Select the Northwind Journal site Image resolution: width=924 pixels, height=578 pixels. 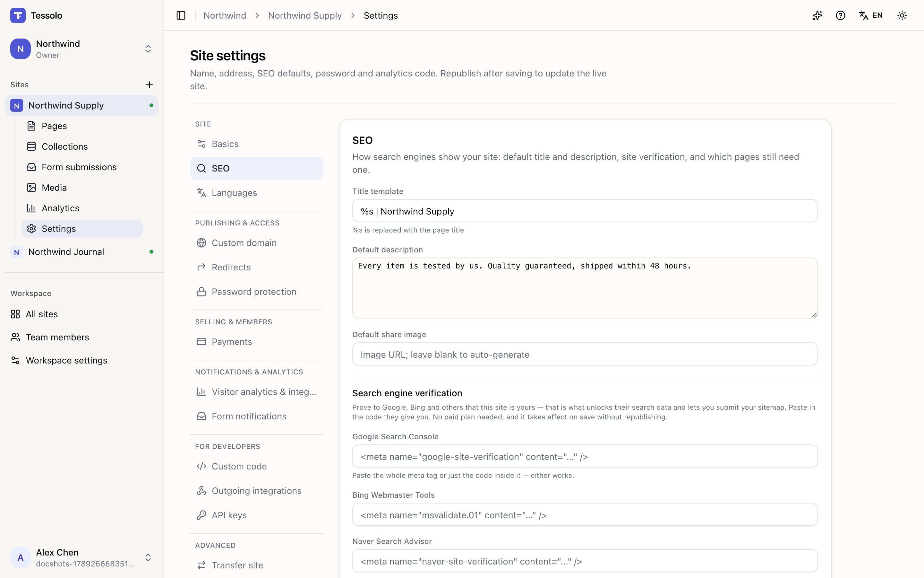(82, 252)
